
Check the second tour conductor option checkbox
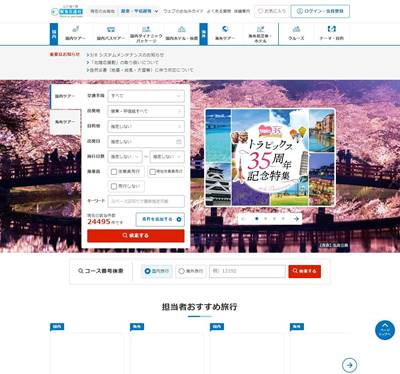coord(153,172)
